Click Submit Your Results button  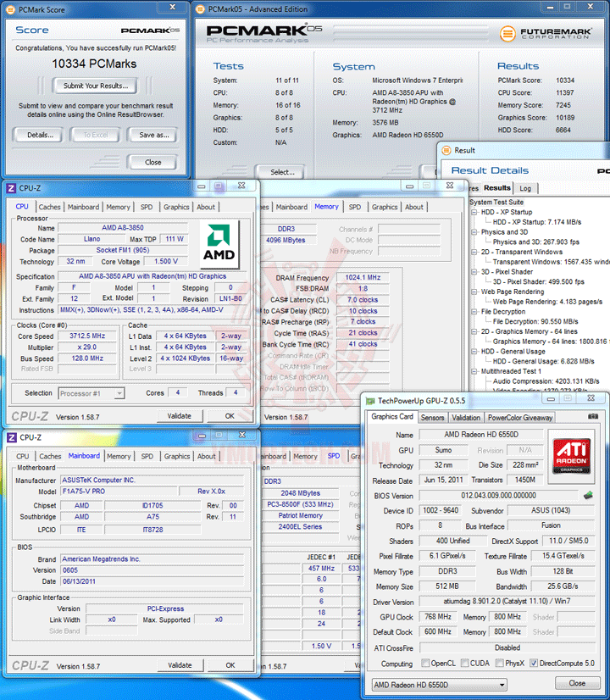[96, 86]
